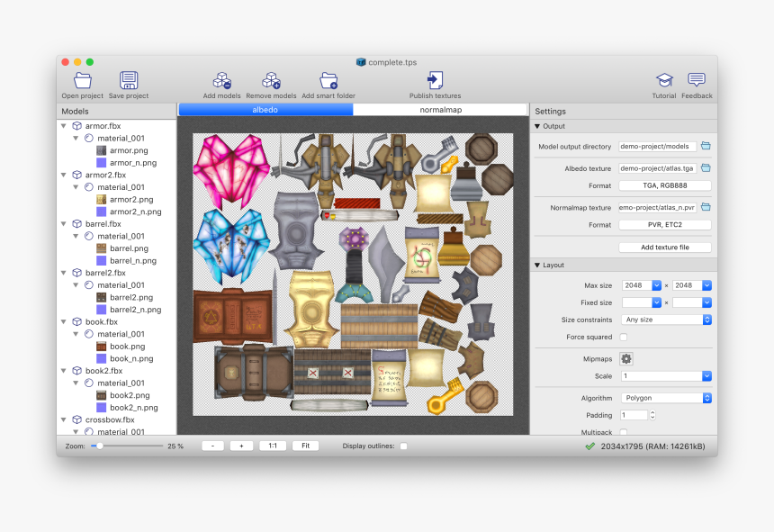
Task: Select barrel2.png texture thumbnail icon
Action: [101, 297]
